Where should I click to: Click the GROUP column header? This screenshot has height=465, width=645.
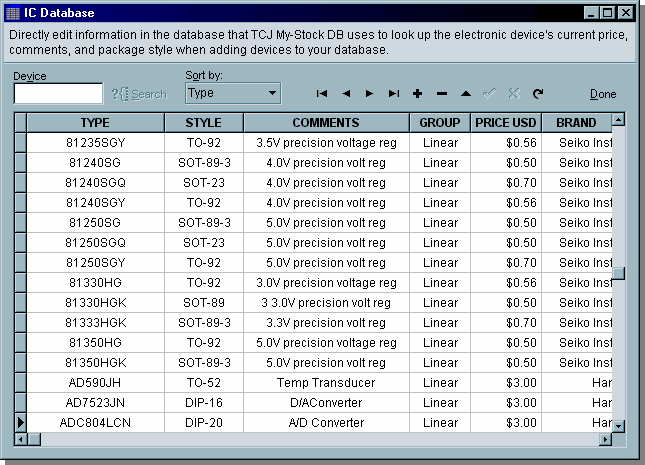440,123
